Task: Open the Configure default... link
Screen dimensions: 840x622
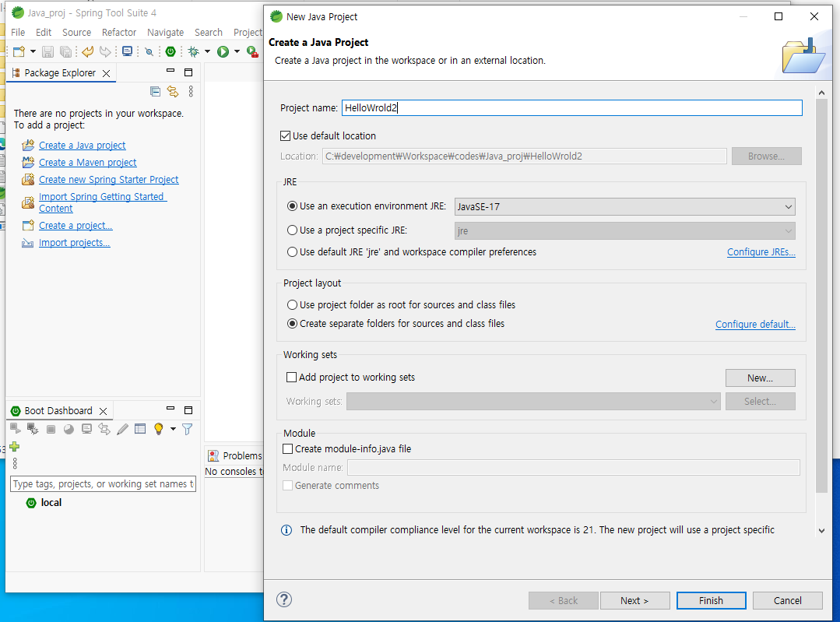Action: coord(755,324)
